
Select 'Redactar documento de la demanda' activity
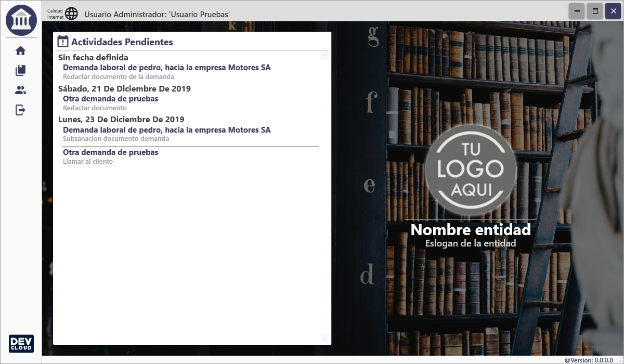(x=118, y=77)
